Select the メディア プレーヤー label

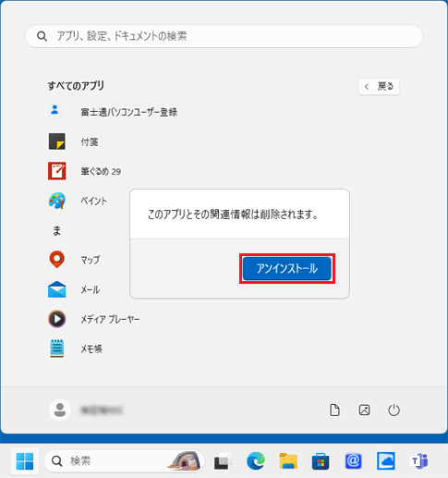pyautogui.click(x=110, y=319)
